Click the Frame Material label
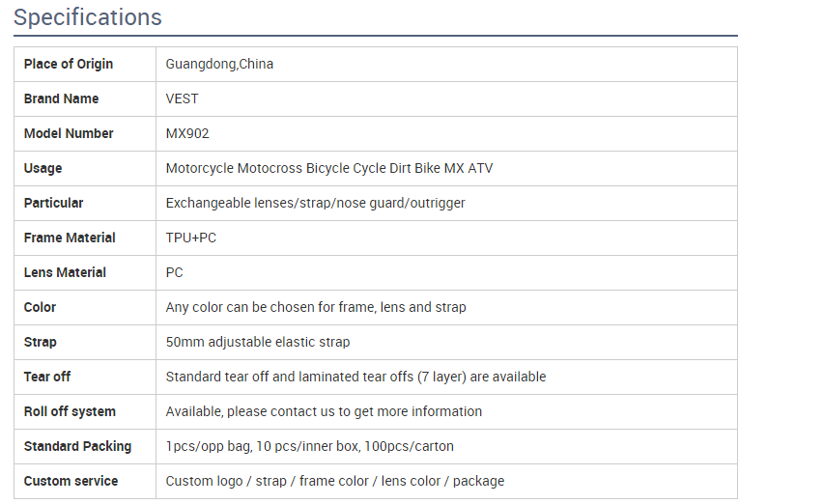 70,238
